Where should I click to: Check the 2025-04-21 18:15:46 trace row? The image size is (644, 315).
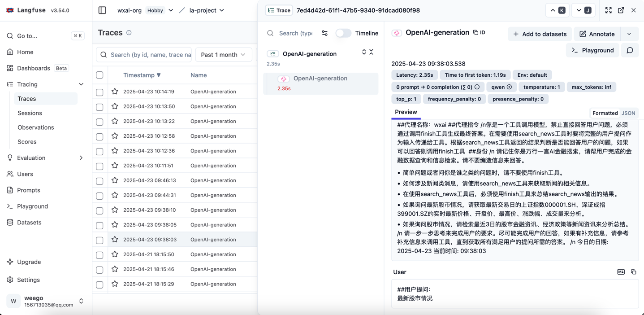[99, 270]
